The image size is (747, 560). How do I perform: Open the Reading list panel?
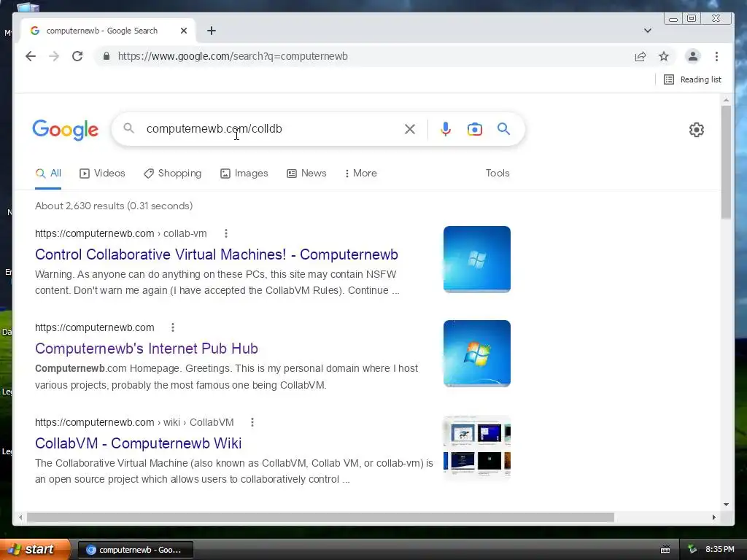coord(693,79)
